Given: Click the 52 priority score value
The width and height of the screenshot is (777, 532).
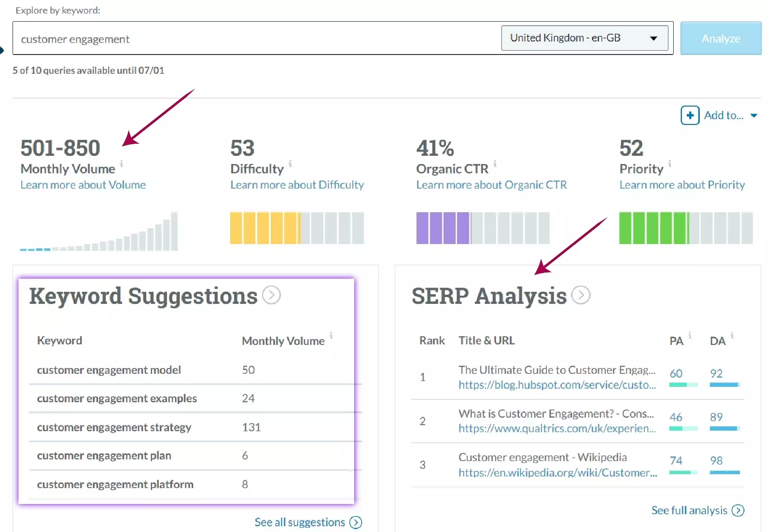Looking at the screenshot, I should [x=631, y=148].
